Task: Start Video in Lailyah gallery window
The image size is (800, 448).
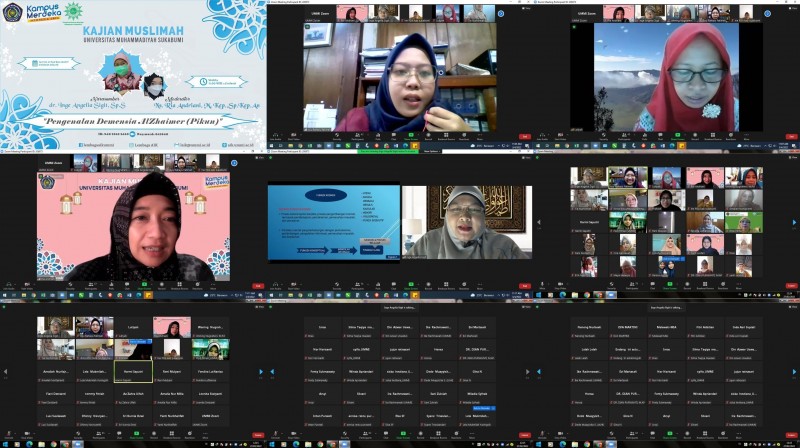Action: pos(27,435)
